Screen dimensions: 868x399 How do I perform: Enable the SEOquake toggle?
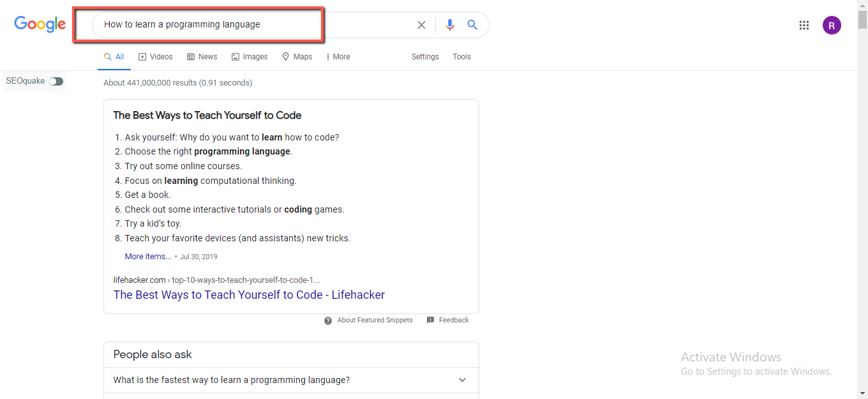(x=56, y=81)
